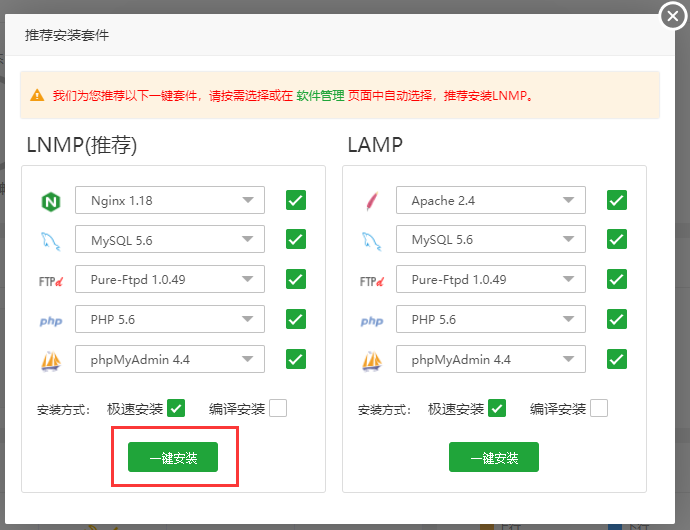Enable 编译安装 checkbox under LAMP

[x=599, y=408]
